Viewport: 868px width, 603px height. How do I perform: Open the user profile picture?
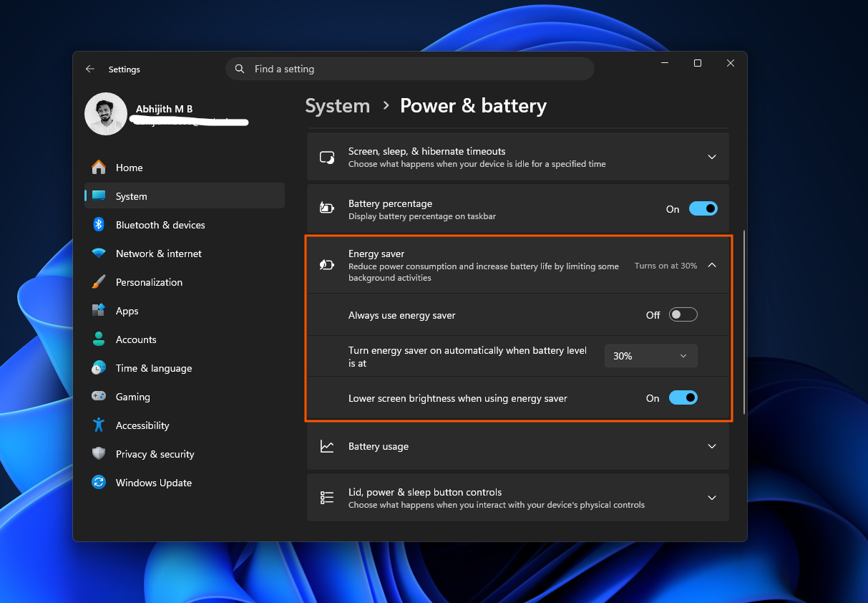[x=106, y=114]
